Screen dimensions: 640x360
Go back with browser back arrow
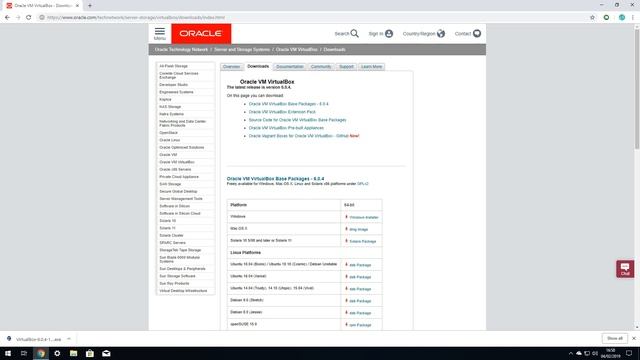[7, 18]
